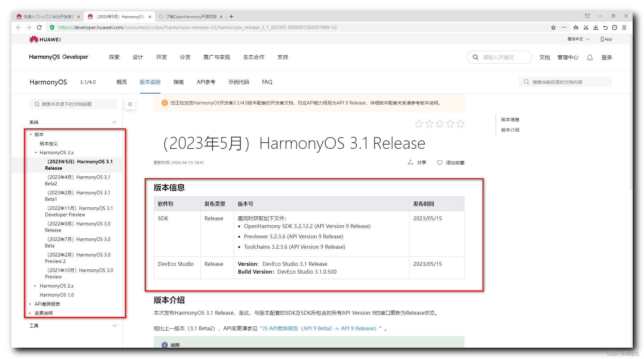This screenshot has height=359, width=644.
Task: Open notifications bell icon
Action: click(x=590, y=58)
